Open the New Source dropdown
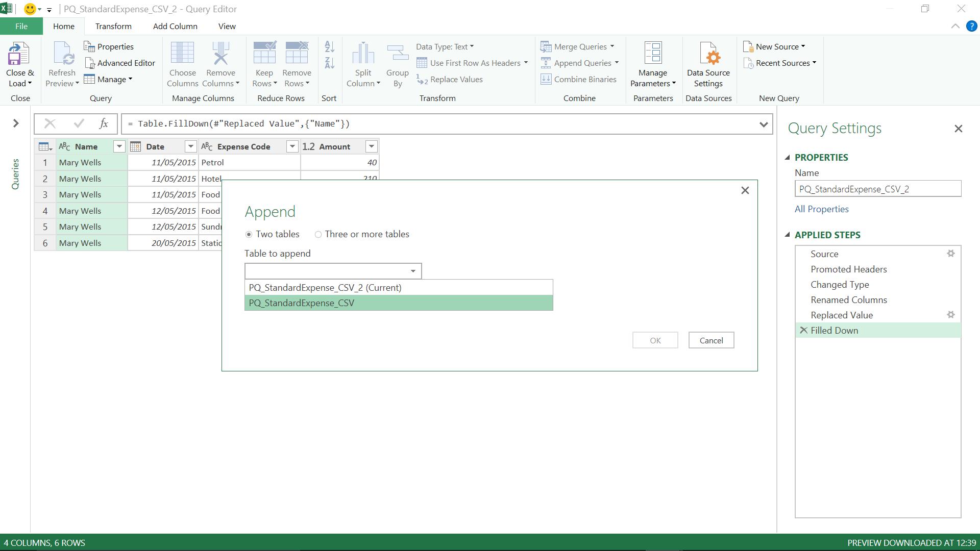The width and height of the screenshot is (980, 551). click(774, 47)
